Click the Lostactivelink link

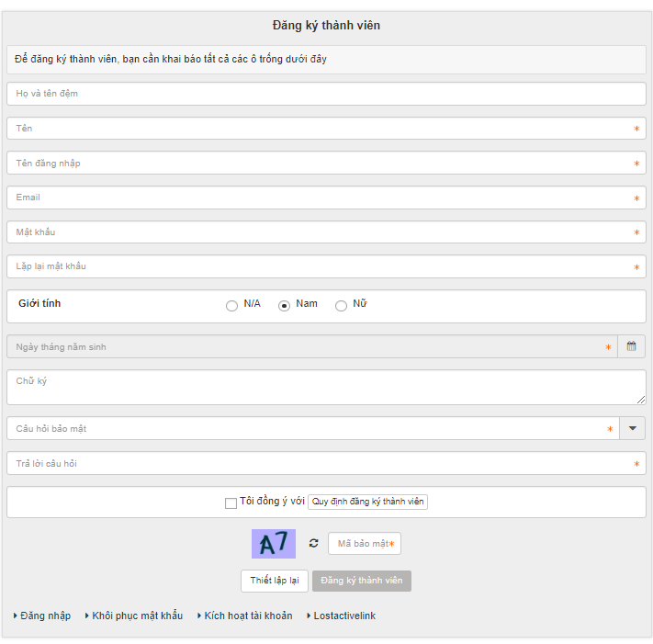pyautogui.click(x=344, y=616)
